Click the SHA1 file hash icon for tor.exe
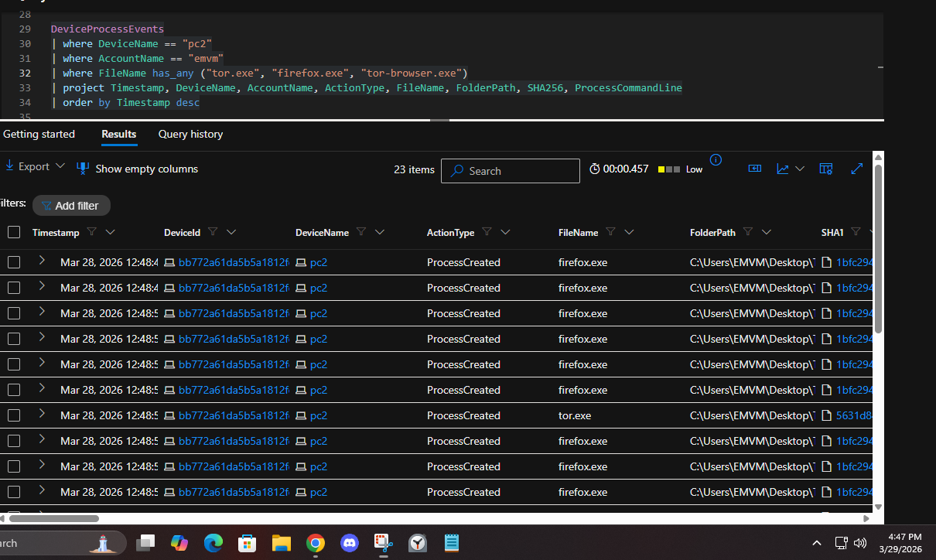The width and height of the screenshot is (936, 560). point(827,415)
